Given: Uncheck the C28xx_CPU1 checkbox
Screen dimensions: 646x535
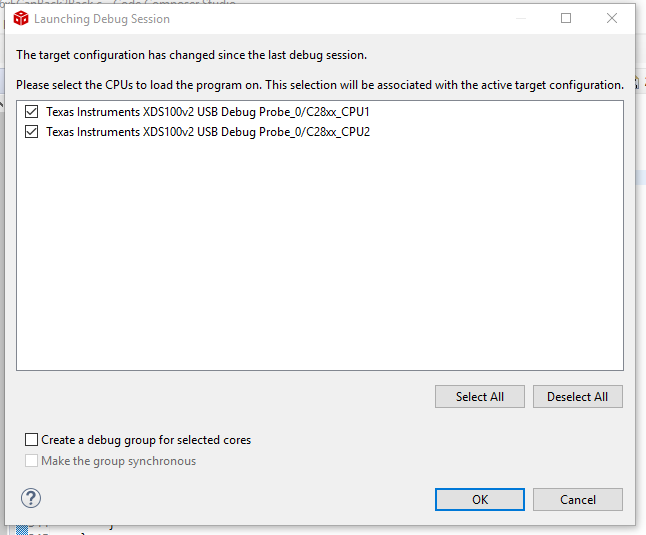Looking at the screenshot, I should [x=32, y=111].
